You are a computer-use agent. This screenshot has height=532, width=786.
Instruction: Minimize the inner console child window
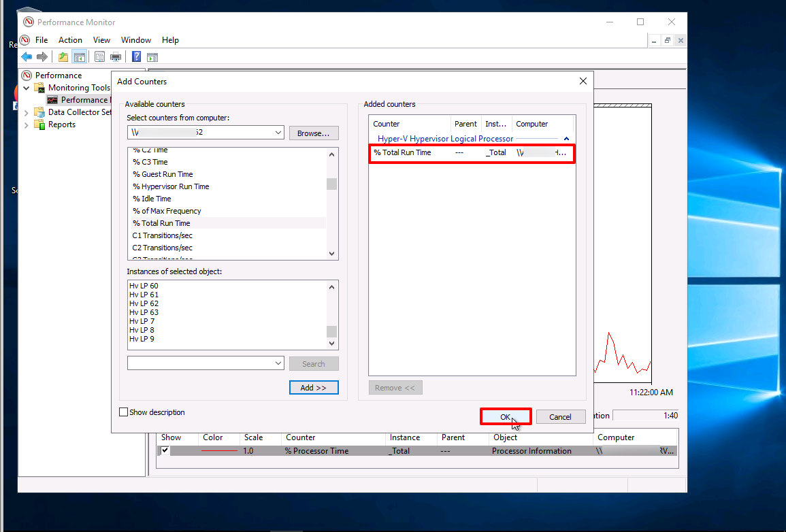tap(654, 41)
